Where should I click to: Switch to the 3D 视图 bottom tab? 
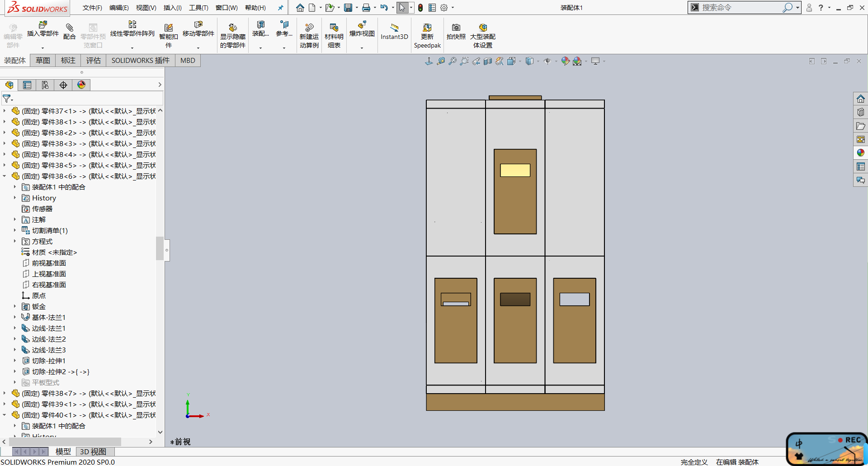tap(93, 452)
